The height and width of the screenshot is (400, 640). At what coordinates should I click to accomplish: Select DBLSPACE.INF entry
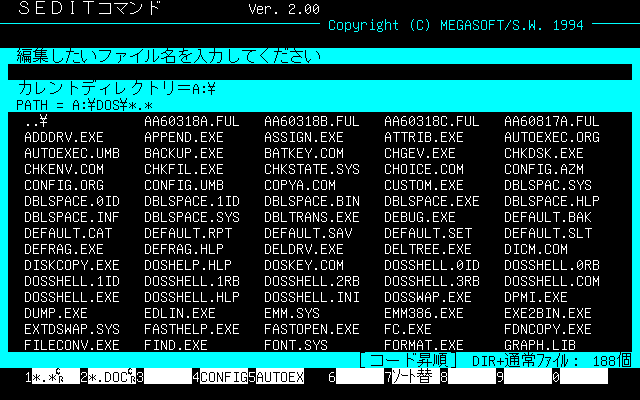pos(72,217)
